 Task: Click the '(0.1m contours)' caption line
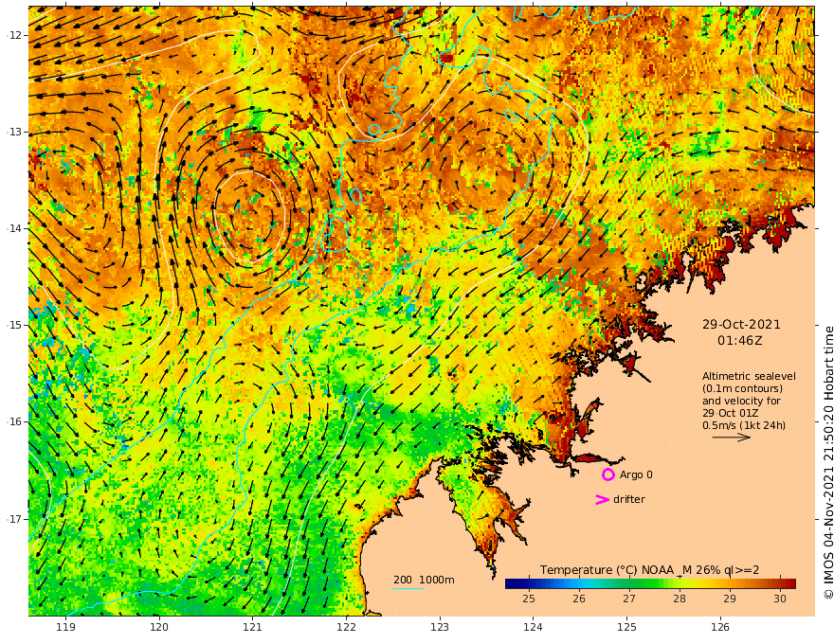coord(742,388)
